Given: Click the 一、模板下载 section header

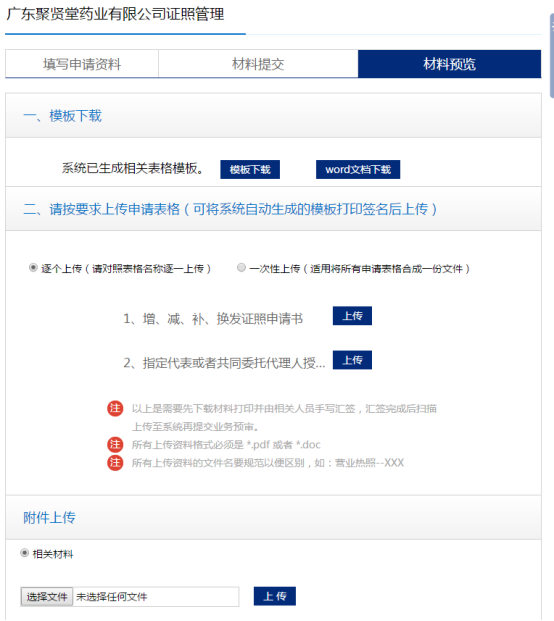Looking at the screenshot, I should coord(62,116).
